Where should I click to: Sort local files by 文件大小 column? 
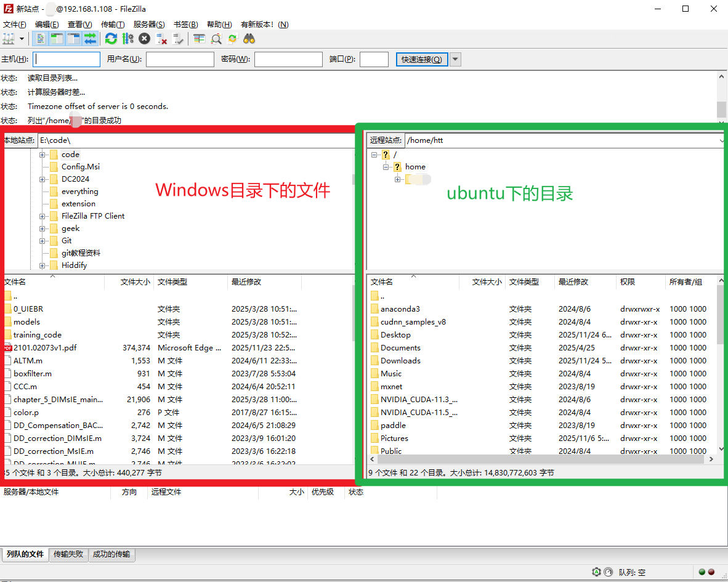click(129, 282)
